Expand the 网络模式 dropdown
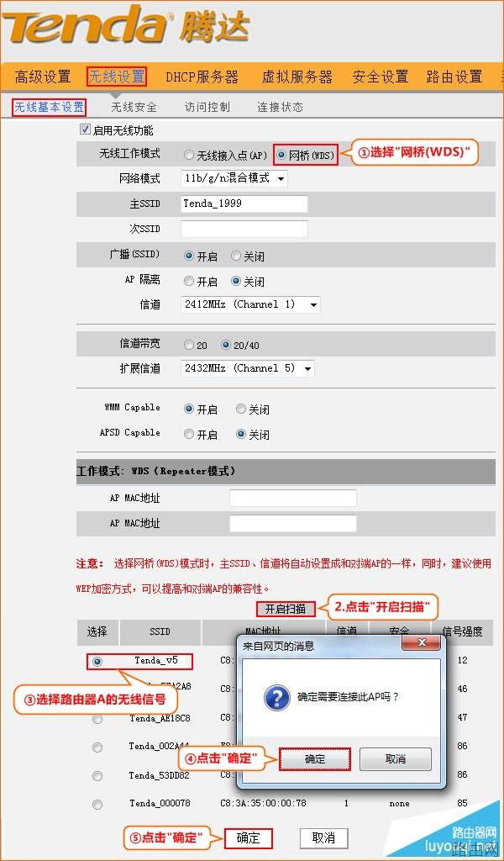Image resolution: width=504 pixels, height=861 pixels. click(234, 178)
